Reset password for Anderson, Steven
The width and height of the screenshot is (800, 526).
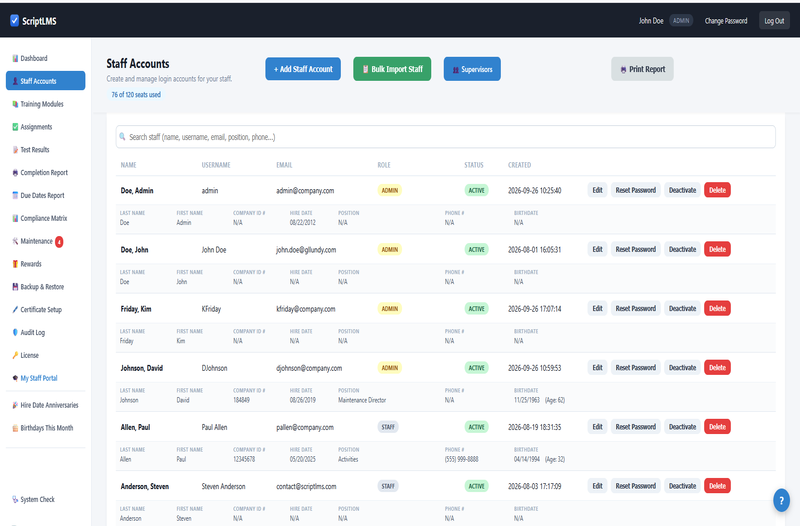pyautogui.click(x=636, y=486)
